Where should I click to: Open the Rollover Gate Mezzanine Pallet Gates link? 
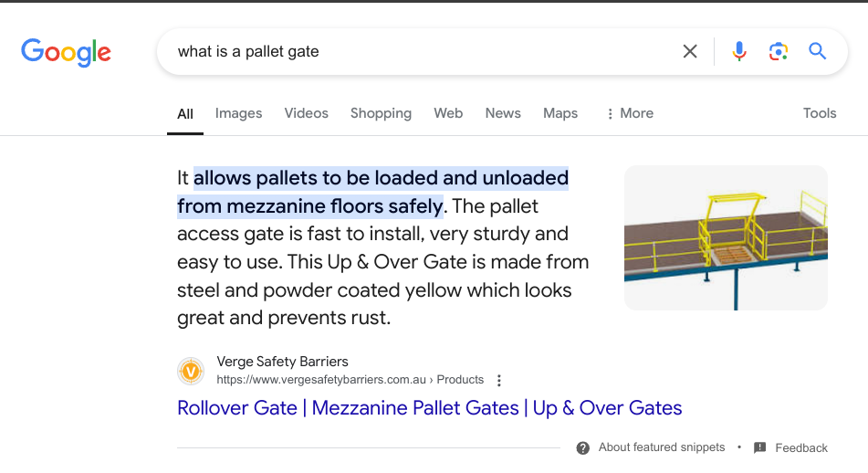[429, 407]
